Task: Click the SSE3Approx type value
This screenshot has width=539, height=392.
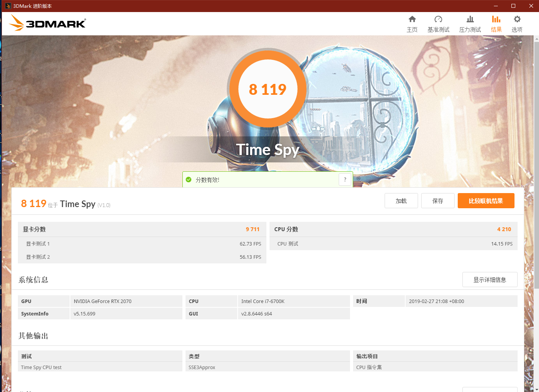Action: point(202,367)
